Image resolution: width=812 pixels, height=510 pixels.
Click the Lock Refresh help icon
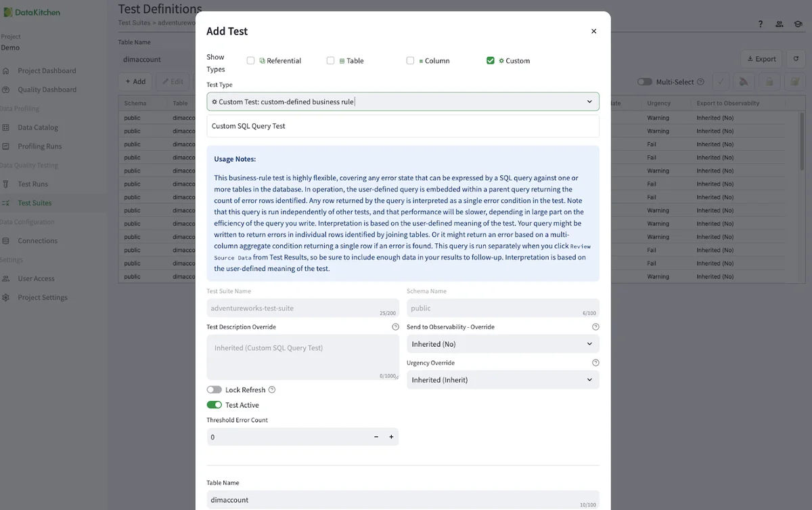pos(272,390)
